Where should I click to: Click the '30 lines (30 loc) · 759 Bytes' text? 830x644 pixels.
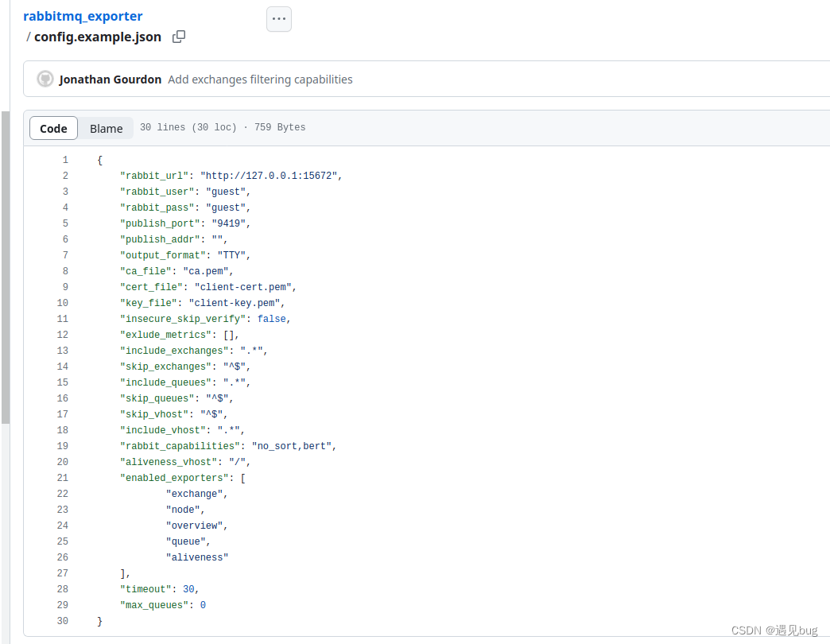[223, 127]
